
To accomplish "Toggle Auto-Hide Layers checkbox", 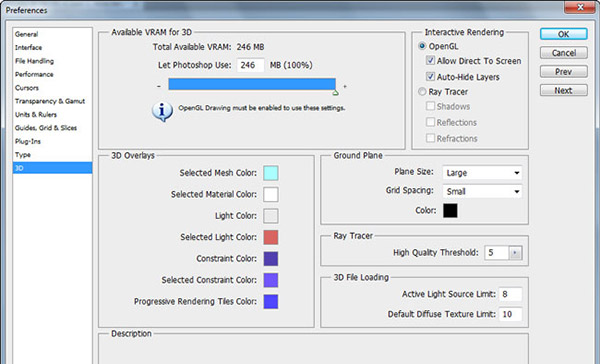I will [430, 77].
